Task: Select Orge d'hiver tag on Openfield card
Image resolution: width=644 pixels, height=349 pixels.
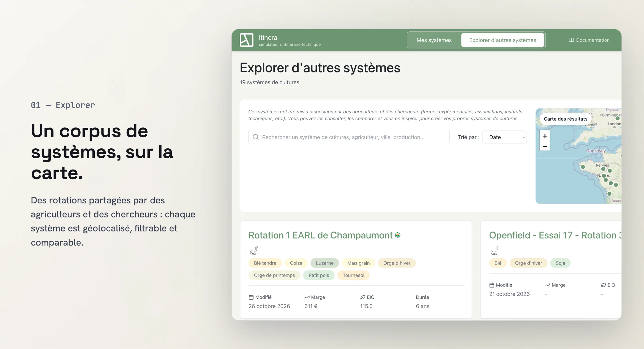Action: pyautogui.click(x=528, y=263)
